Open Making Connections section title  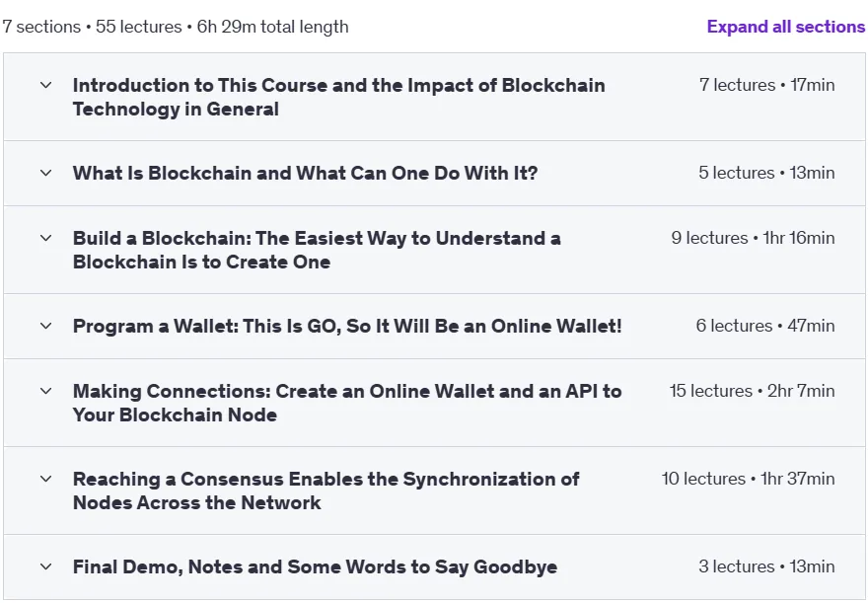point(347,403)
